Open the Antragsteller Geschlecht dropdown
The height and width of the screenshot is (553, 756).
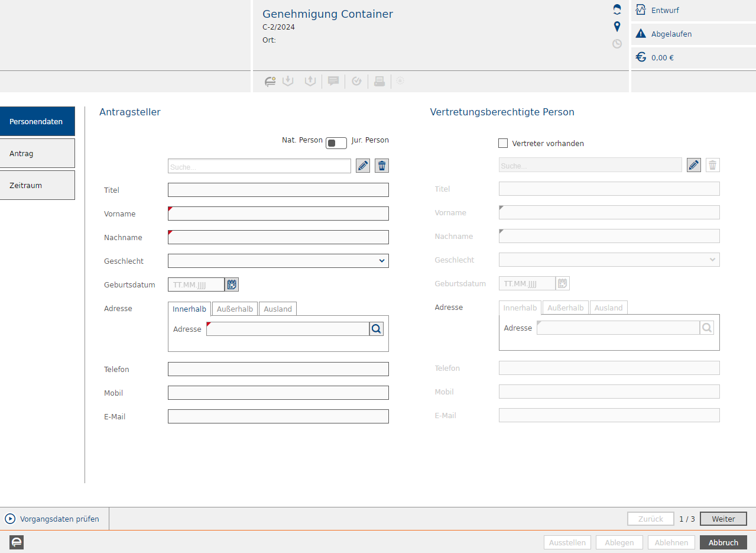pos(278,261)
